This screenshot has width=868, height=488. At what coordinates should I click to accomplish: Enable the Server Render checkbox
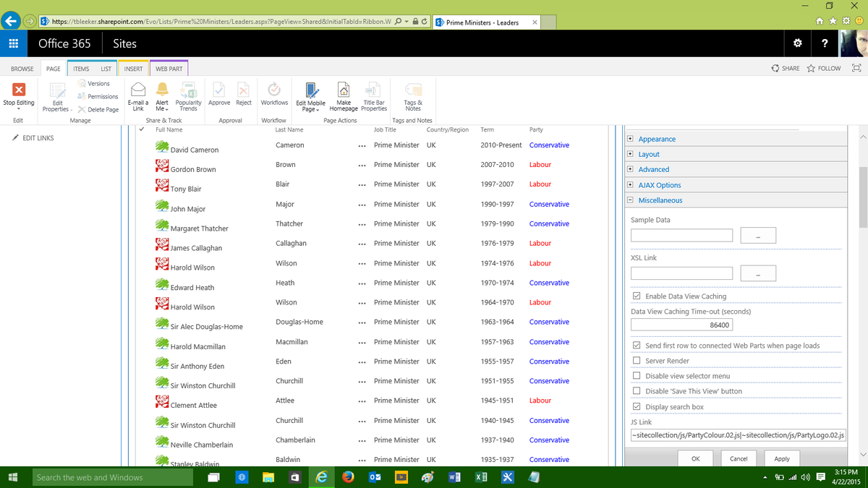point(637,361)
